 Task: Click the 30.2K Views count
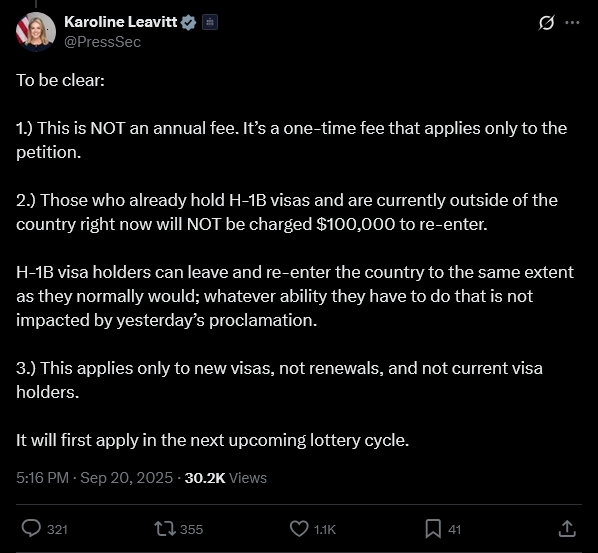(x=226, y=478)
